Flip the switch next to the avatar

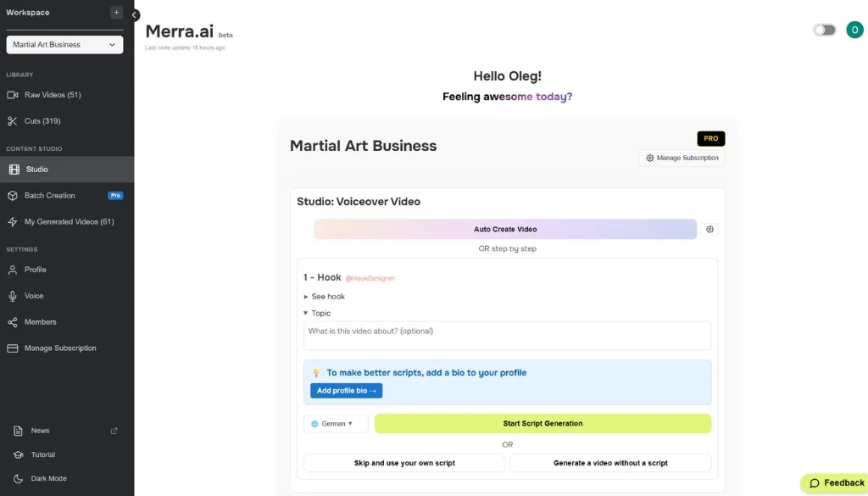[823, 29]
